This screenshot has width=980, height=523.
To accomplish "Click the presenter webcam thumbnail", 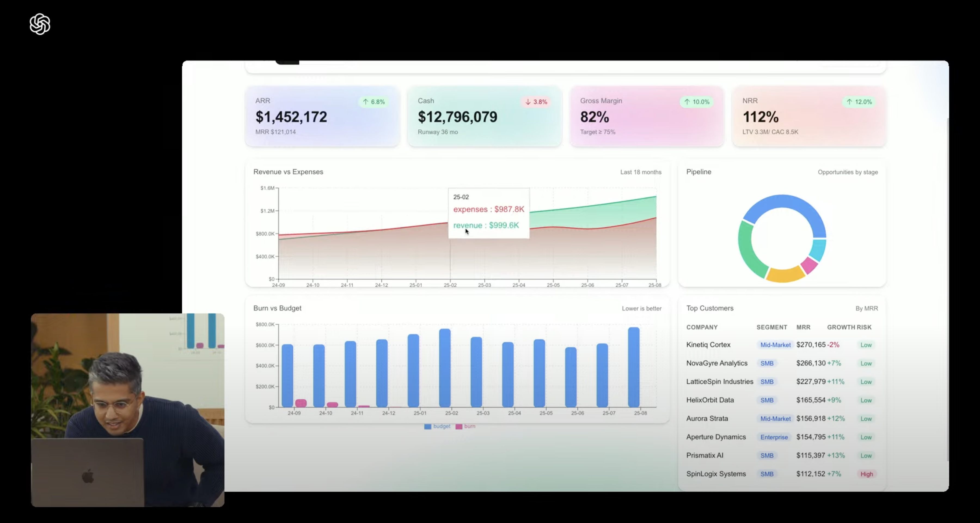I will pos(127,410).
